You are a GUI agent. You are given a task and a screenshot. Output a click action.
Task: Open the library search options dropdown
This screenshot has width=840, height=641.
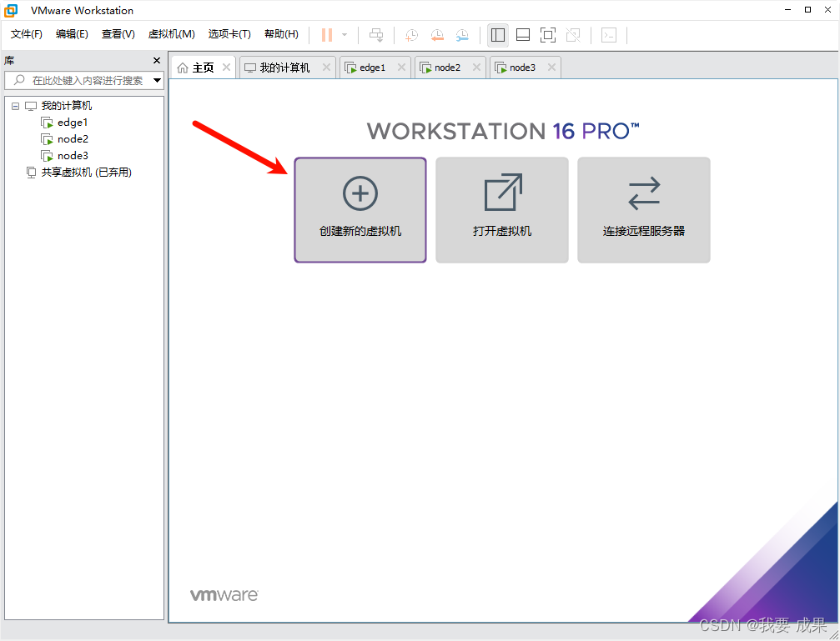click(157, 80)
